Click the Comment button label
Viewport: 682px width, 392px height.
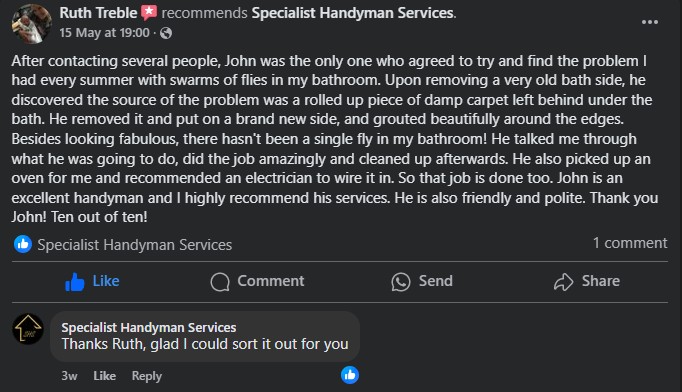point(271,281)
